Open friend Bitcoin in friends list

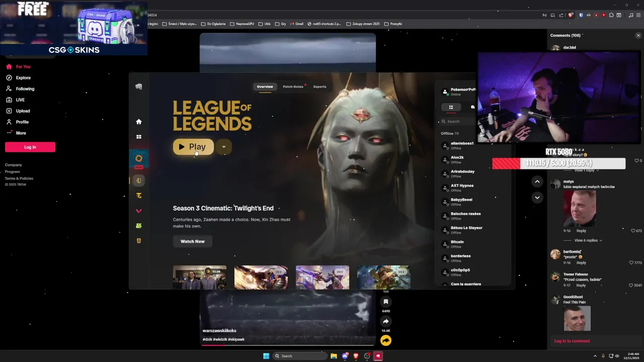pos(458,244)
